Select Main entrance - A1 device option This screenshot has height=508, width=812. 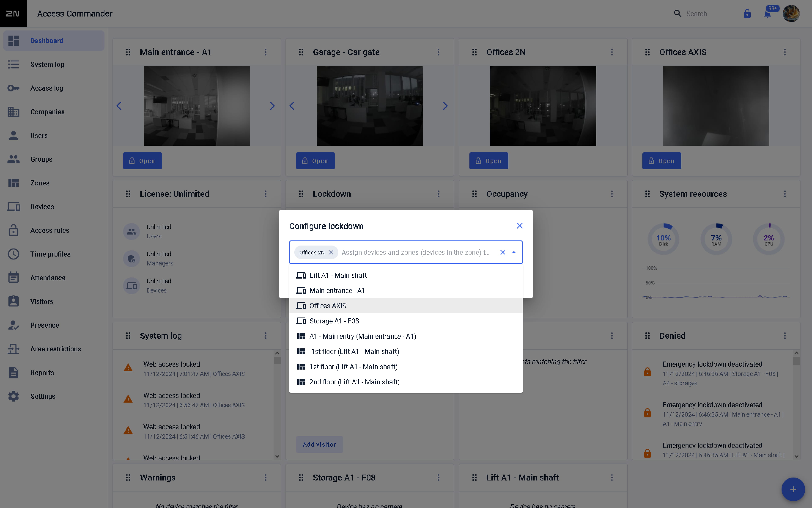click(406, 291)
